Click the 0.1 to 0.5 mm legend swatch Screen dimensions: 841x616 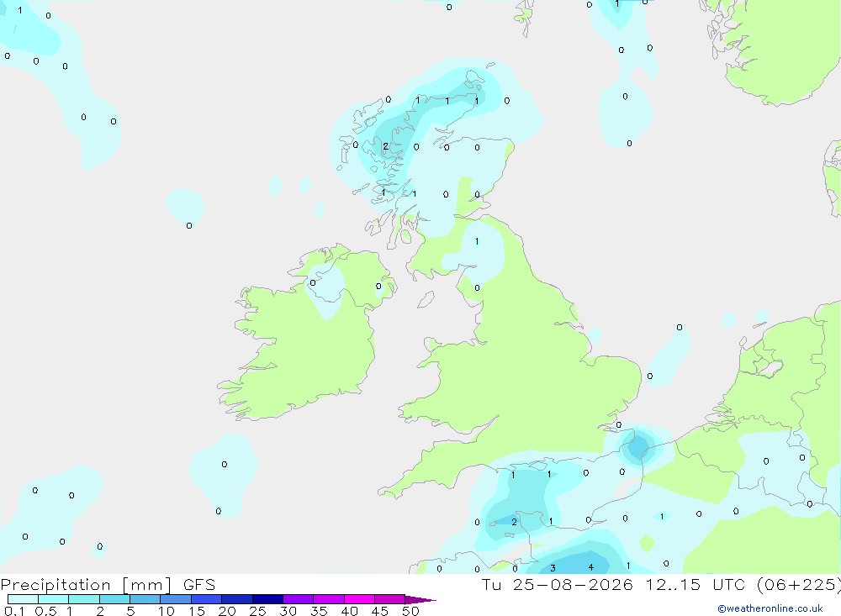(23, 599)
